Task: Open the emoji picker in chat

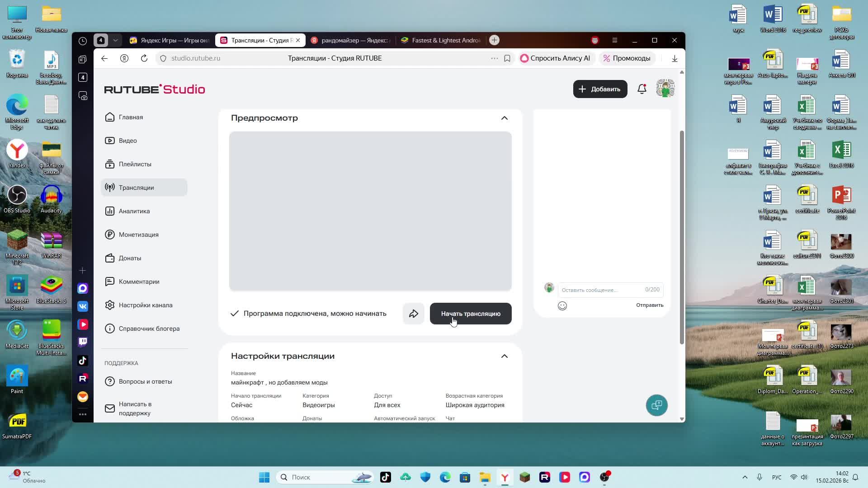Action: pos(562,306)
